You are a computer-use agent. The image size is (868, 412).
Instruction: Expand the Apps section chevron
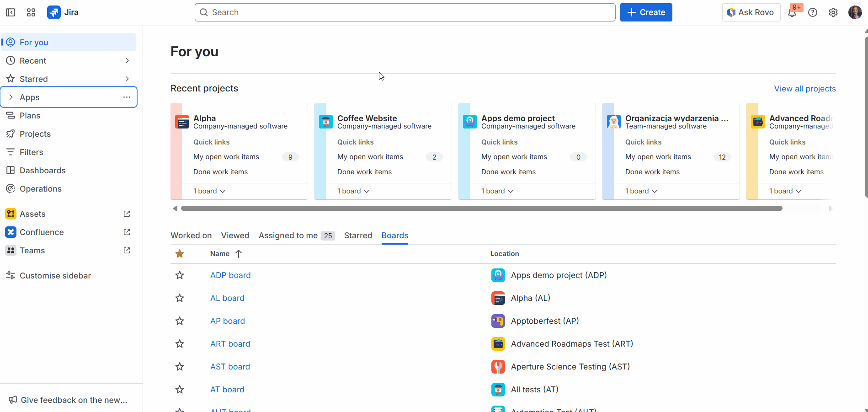11,97
